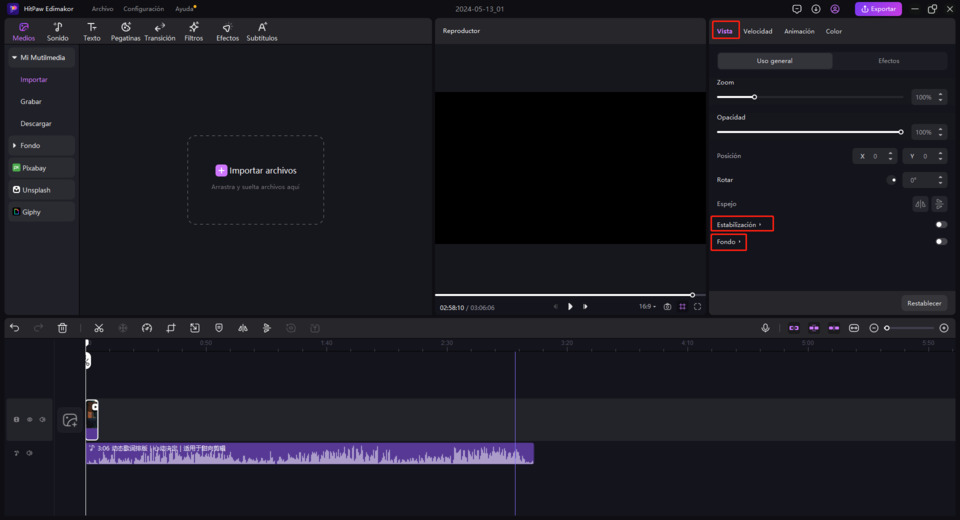Viewport: 960px width, 520px height.
Task: Open the Transición panel
Action: [x=160, y=31]
